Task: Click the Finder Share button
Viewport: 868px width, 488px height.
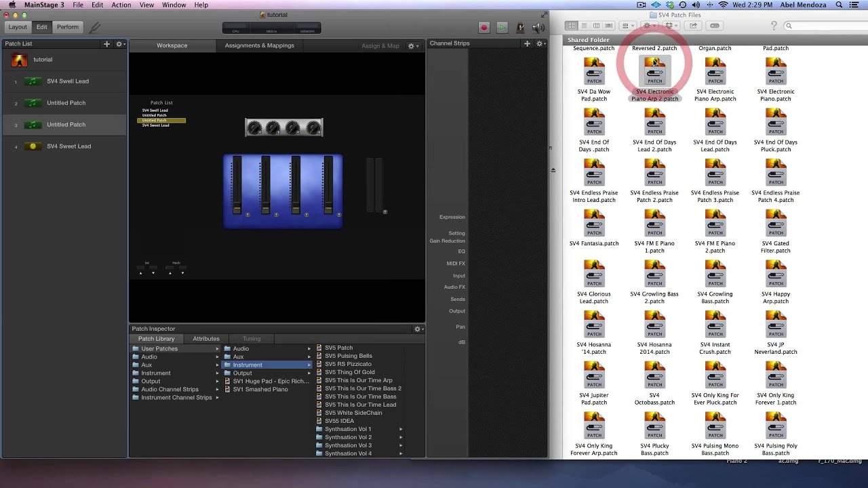Action: pyautogui.click(x=693, y=26)
